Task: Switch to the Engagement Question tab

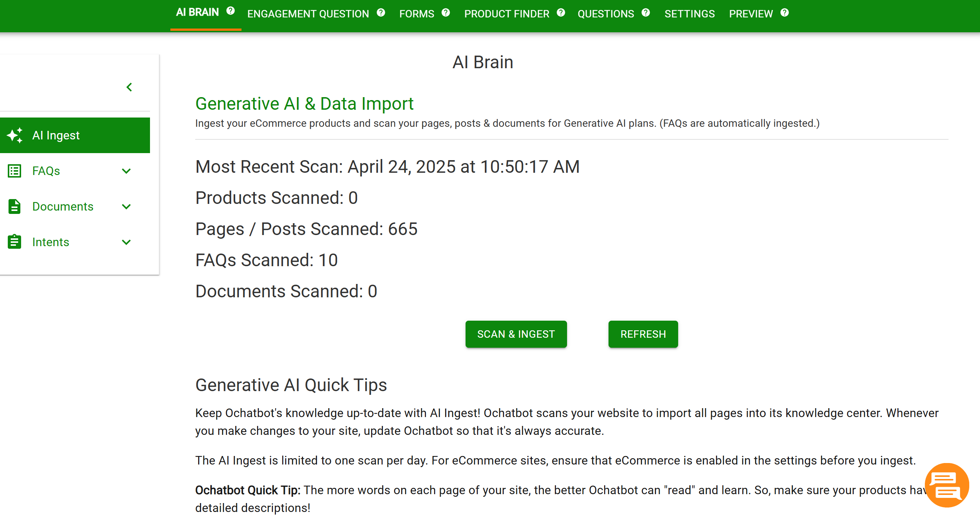Action: pyautogui.click(x=308, y=14)
